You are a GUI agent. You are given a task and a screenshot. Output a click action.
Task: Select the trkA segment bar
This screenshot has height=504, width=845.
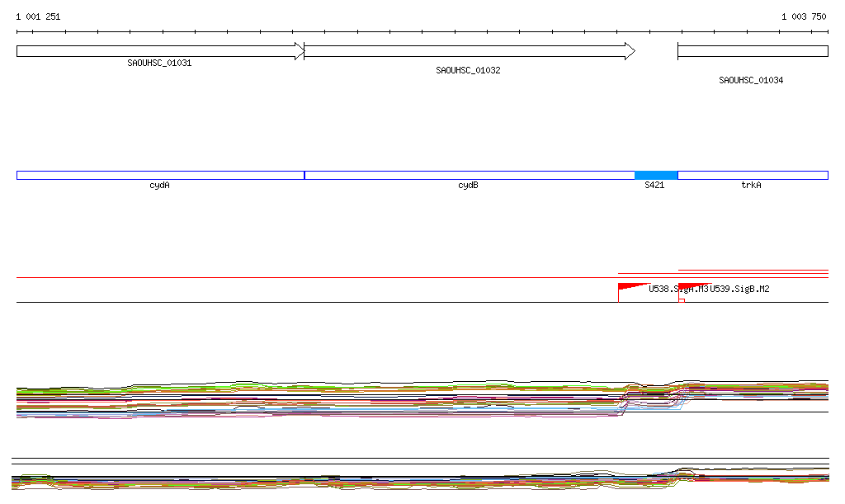[x=752, y=175]
